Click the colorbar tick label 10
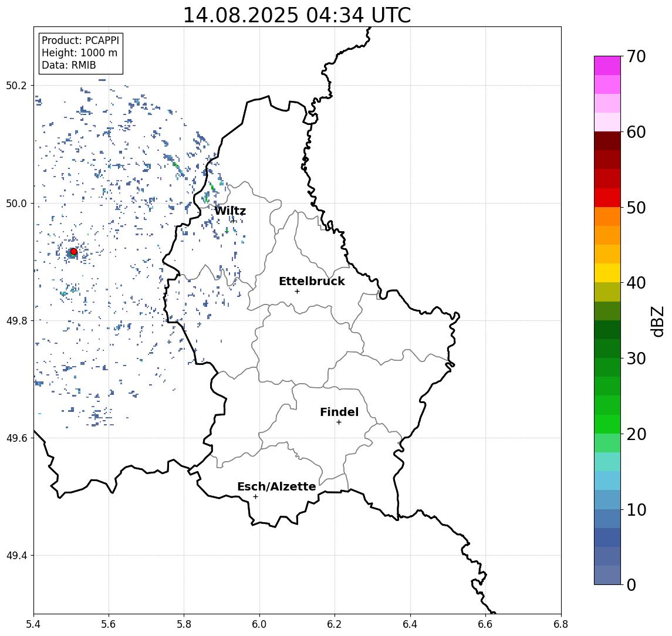The width and height of the screenshot is (672, 636). pyautogui.click(x=636, y=509)
